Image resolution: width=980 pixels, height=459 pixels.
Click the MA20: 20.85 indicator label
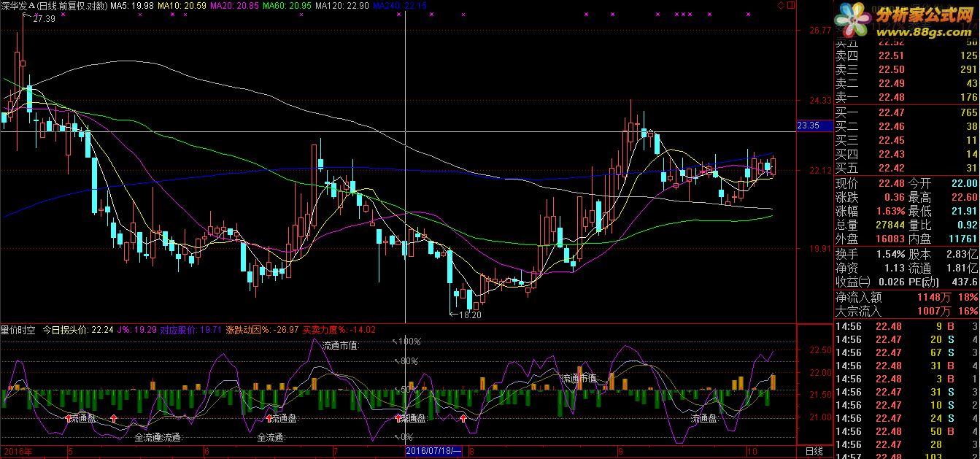point(234,6)
